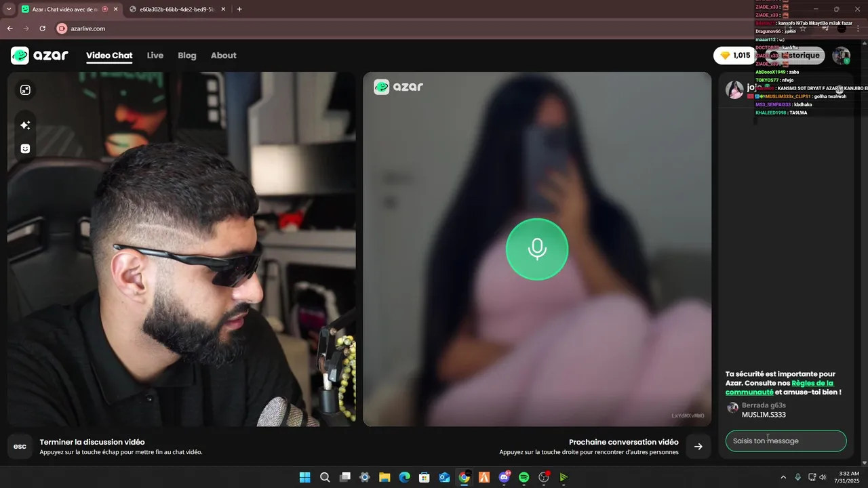Open the Blog page
This screenshot has width=868, height=488.
coord(187,56)
